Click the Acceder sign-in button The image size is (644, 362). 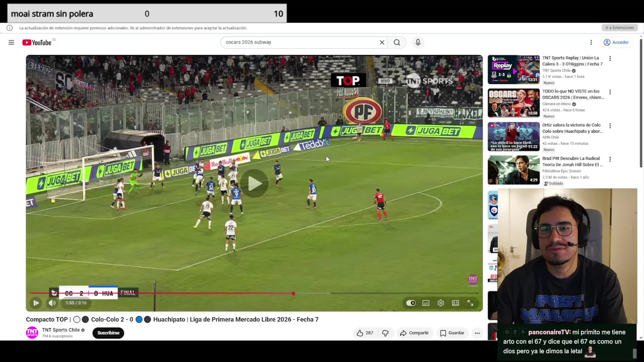click(616, 42)
